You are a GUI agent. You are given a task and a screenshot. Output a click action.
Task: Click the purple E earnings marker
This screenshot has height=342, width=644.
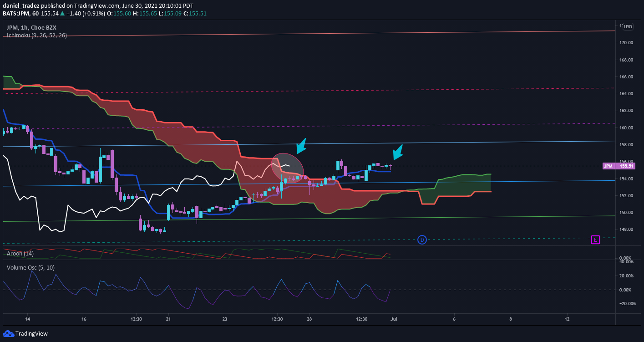coord(595,240)
